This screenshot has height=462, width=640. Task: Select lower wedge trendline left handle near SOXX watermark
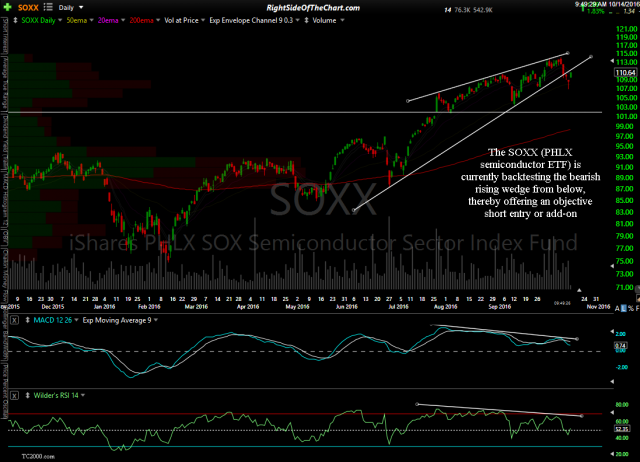[x=353, y=210]
